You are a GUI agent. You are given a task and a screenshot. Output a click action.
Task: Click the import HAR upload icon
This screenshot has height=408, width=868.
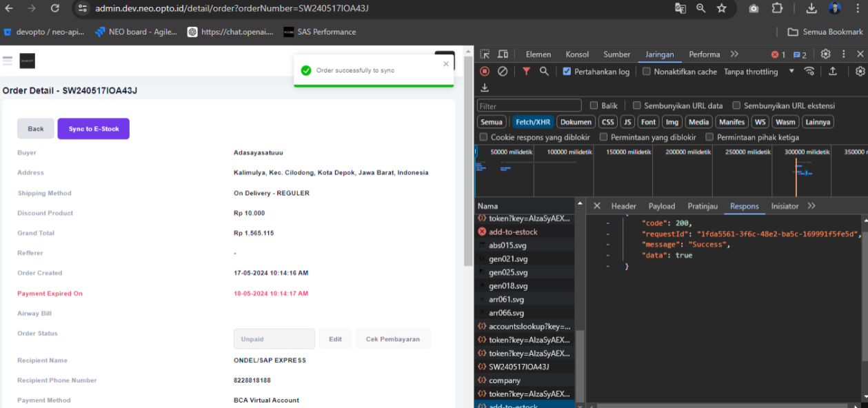click(832, 71)
